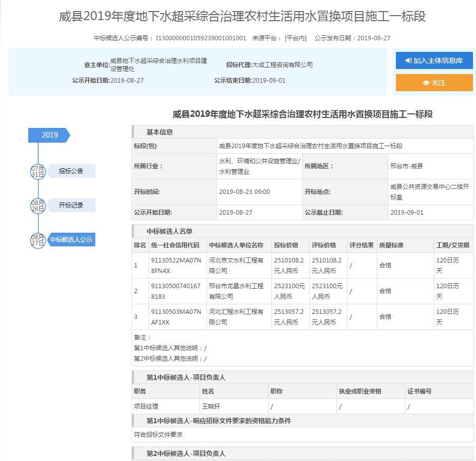476x461 pixels.
Task: Open the 开标记录 timeline step
Action: [71, 206]
